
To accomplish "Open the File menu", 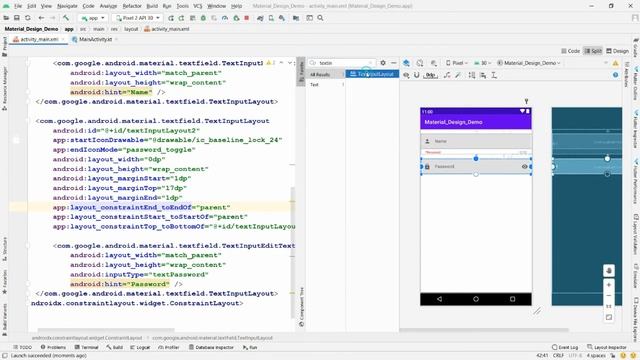I will 18,6.
